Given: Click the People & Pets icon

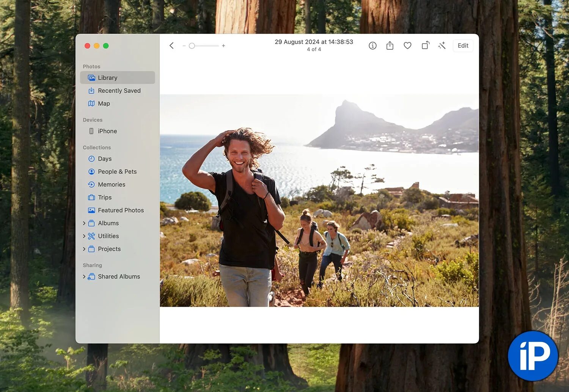Looking at the screenshot, I should coord(91,172).
